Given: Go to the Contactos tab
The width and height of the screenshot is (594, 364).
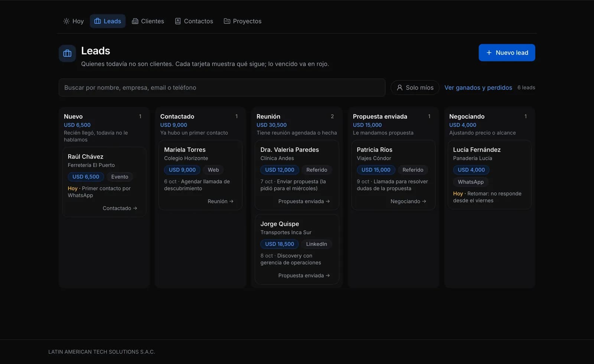Looking at the screenshot, I should coord(194,21).
